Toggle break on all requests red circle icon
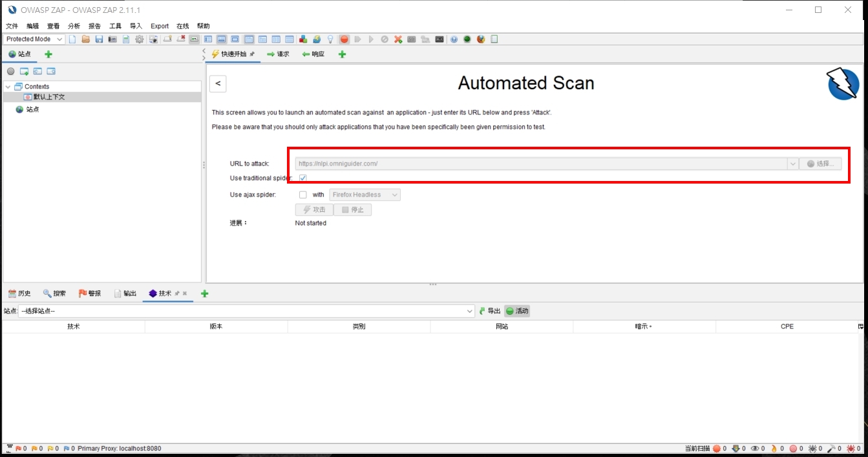Image resolution: width=868 pixels, height=457 pixels. point(344,39)
